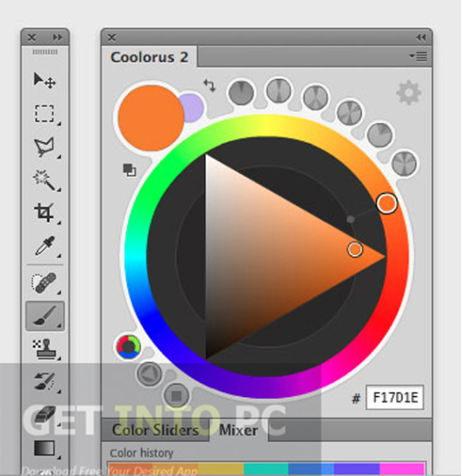461x476 pixels.
Task: Switch to triangle picker shape icon
Action: [149, 373]
